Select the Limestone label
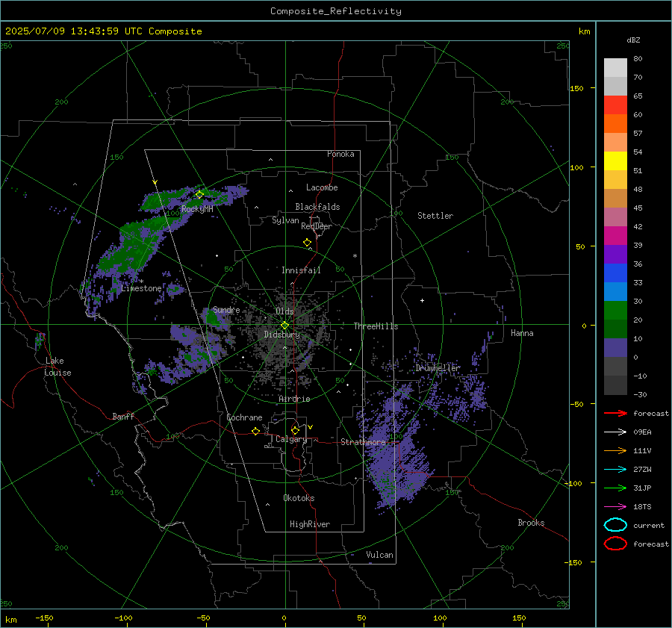 [141, 288]
